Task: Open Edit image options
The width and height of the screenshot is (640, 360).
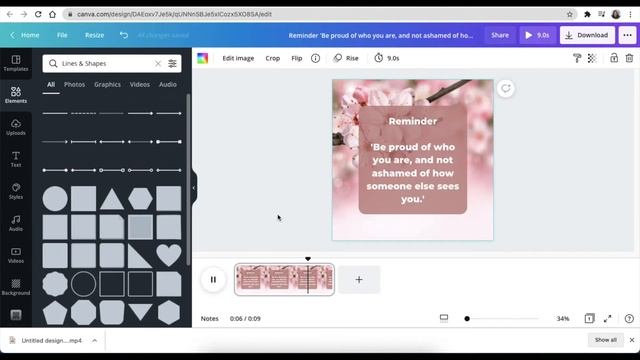Action: point(238,58)
